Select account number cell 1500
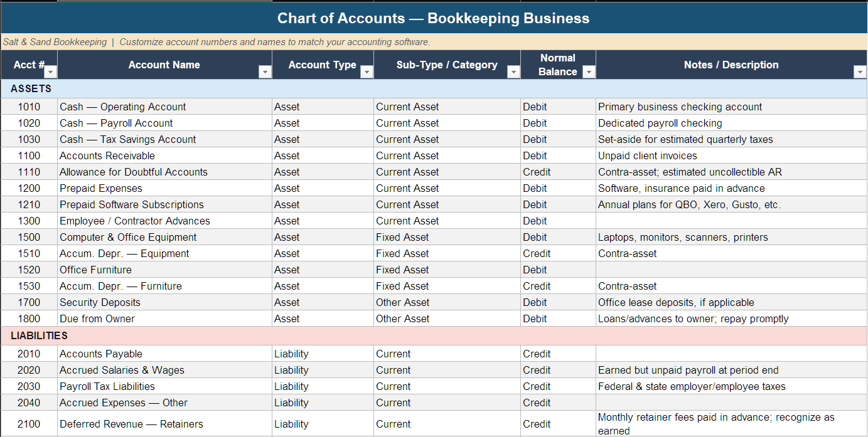This screenshot has width=868, height=437. 29,237
